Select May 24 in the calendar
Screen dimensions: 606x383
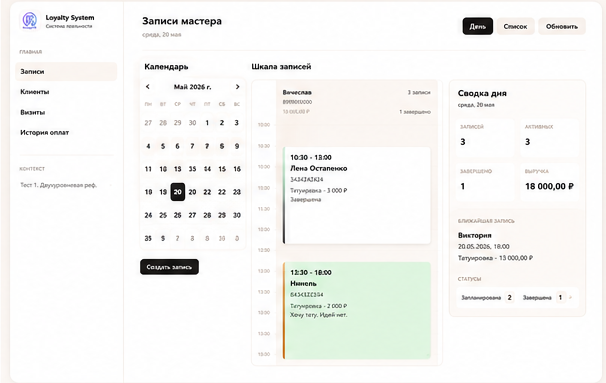pyautogui.click(x=148, y=215)
